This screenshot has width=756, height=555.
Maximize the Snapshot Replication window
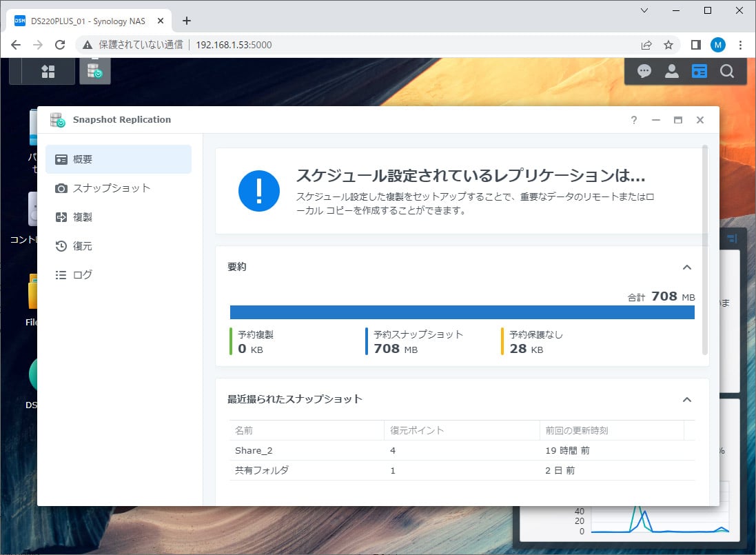pos(678,120)
